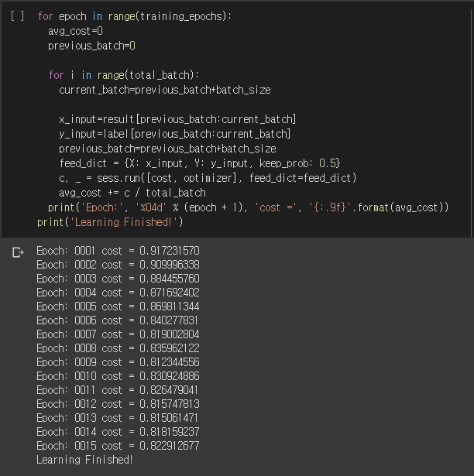Click the line 'for epoch in range(training_epochs):'
Viewport: 474px width, 476px height.
135,16
